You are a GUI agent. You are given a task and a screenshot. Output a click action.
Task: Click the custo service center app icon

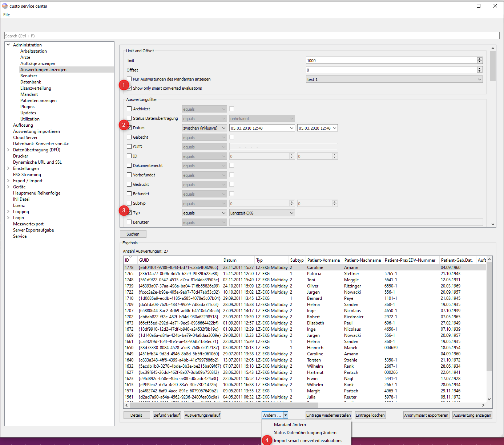coord(5,6)
